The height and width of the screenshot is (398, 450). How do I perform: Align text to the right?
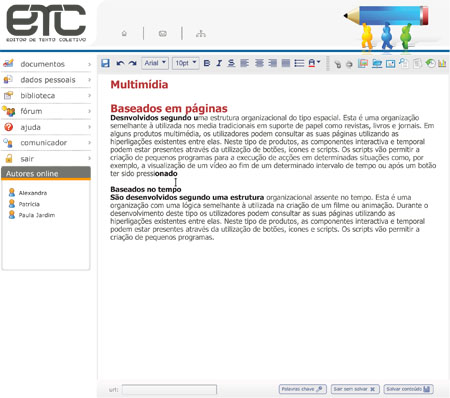pos(273,63)
